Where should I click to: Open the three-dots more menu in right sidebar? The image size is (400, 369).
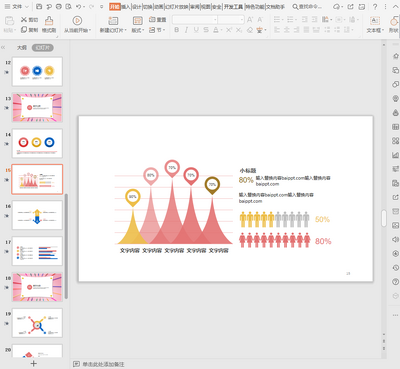click(395, 315)
